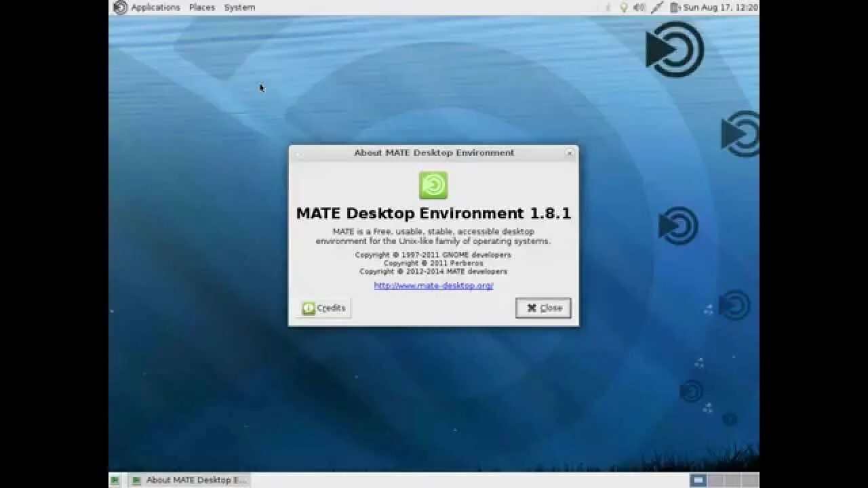Open the Places menu

coord(202,7)
